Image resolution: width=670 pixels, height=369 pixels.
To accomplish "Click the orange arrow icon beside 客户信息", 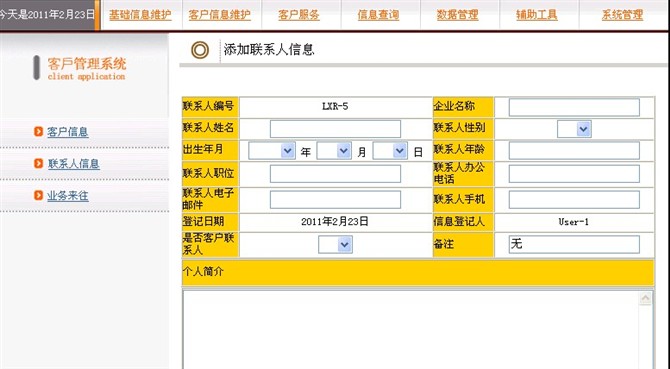I will [x=38, y=131].
